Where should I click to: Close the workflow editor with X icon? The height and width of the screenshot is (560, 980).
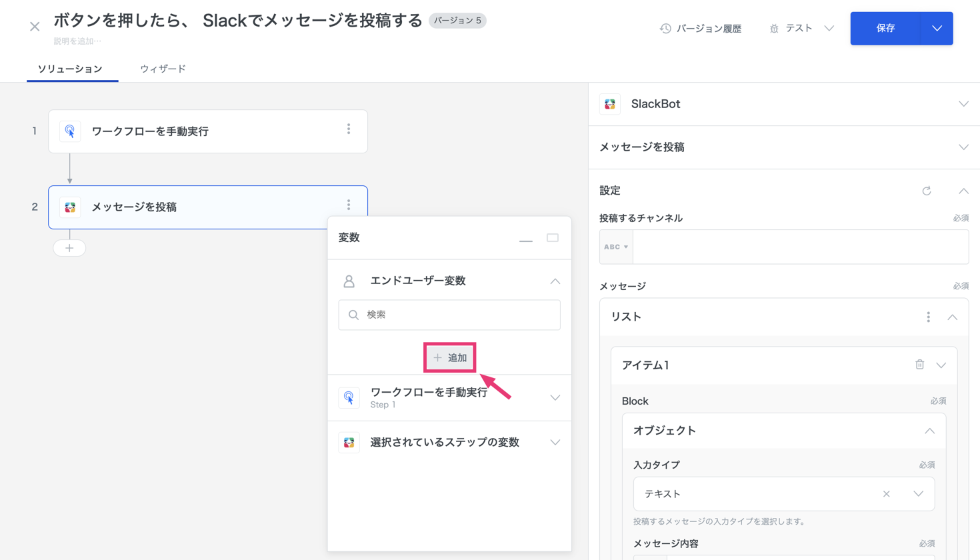[x=35, y=27]
